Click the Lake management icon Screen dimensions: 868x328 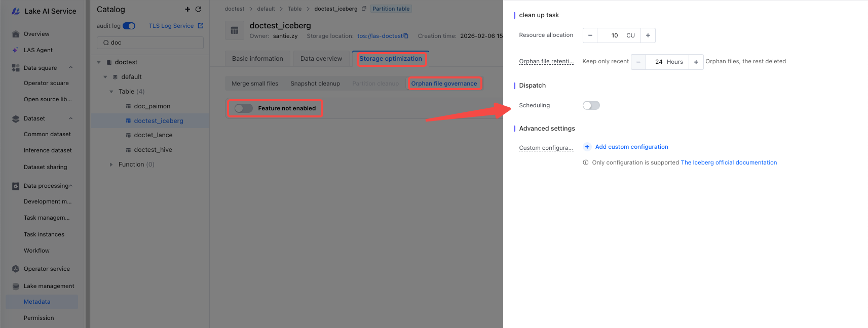(x=16, y=286)
